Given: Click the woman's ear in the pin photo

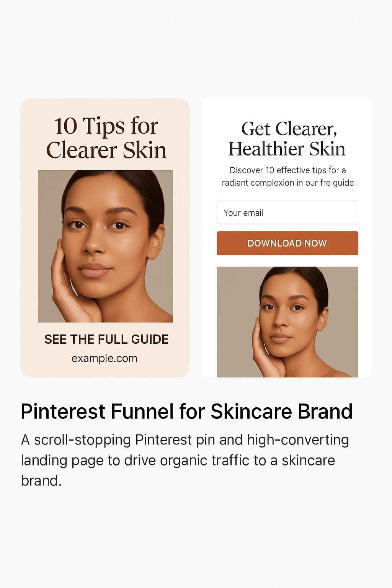Looking at the screenshot, I should coord(156,241).
